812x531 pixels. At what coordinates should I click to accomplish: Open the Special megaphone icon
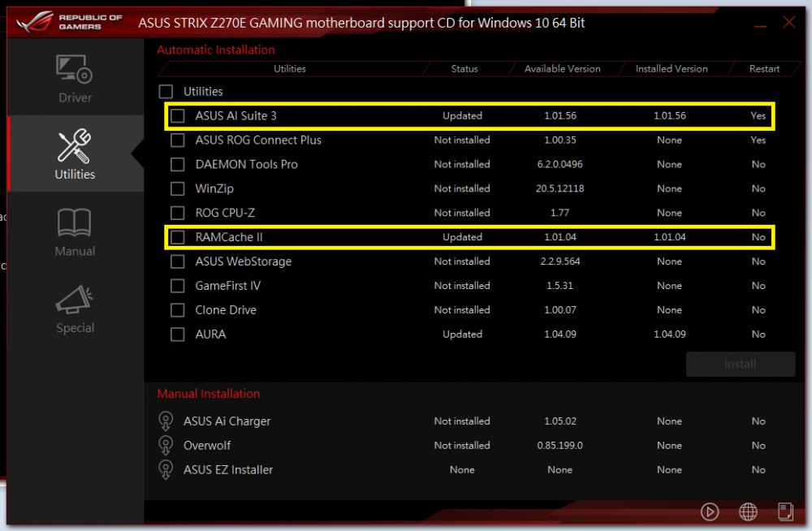click(75, 300)
